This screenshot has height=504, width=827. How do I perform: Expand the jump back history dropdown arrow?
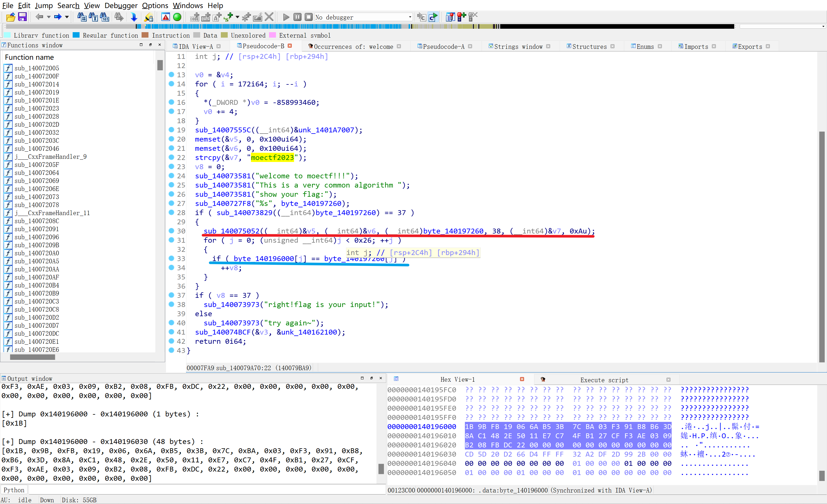(49, 17)
